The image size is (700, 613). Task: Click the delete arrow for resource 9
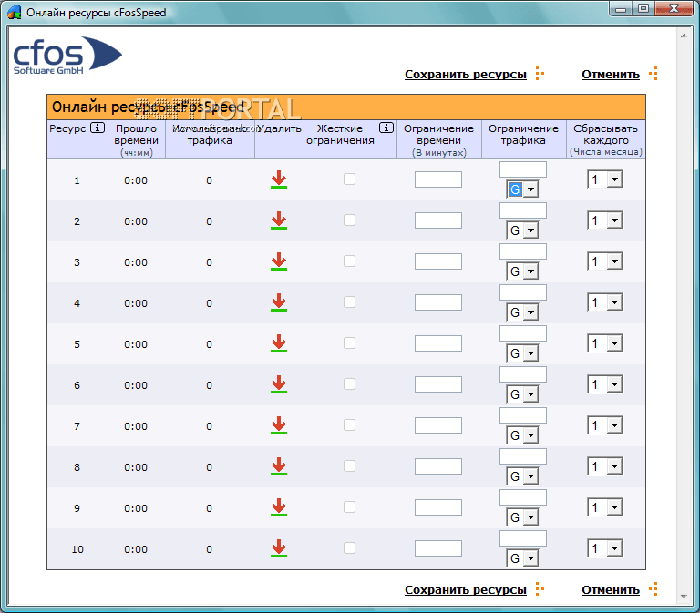coord(279,507)
